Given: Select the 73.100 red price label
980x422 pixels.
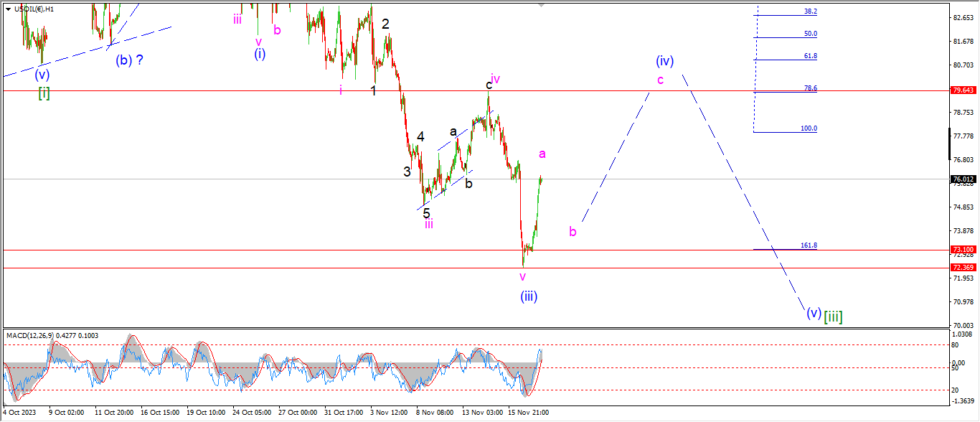Looking at the screenshot, I should click(962, 250).
